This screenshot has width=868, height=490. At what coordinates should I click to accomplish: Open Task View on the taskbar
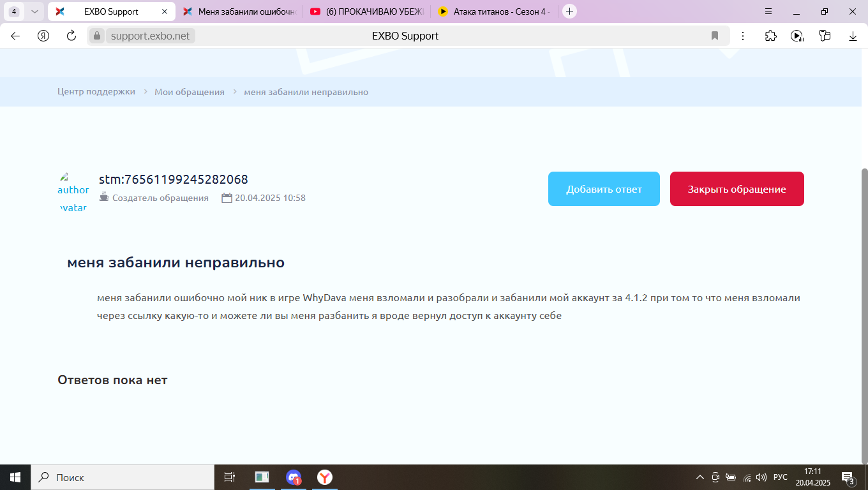230,477
